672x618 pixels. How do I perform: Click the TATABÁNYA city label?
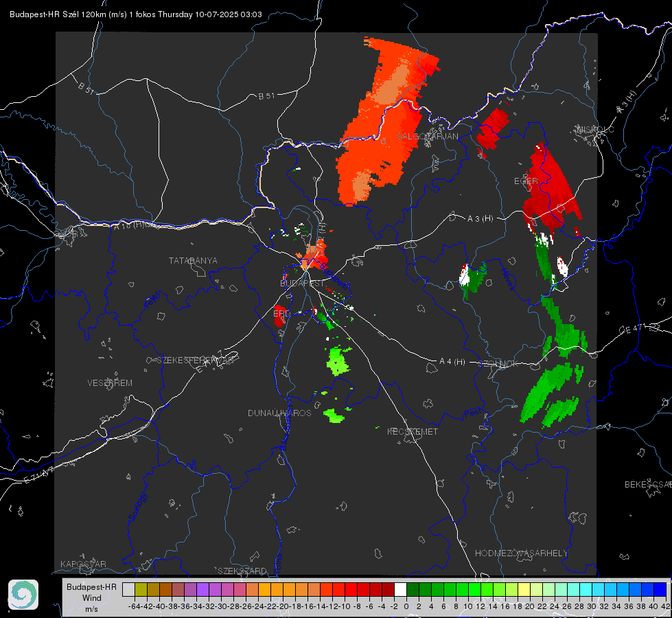(193, 260)
